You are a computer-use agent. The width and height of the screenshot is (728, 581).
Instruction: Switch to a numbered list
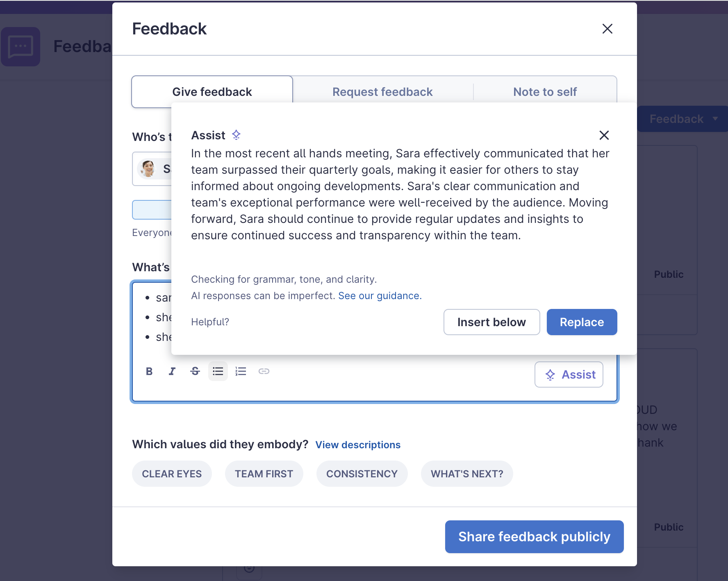[x=241, y=371]
